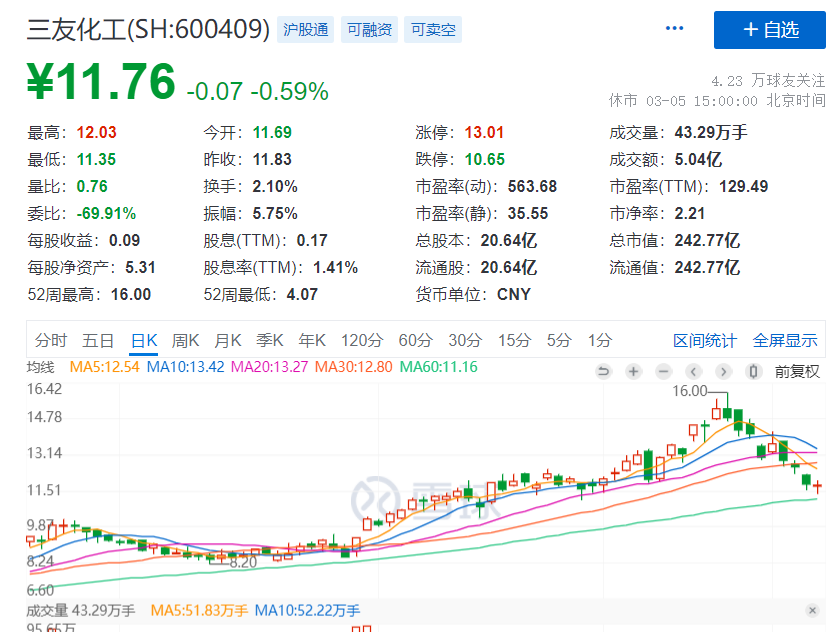Click the 市盈率(动) value 563.68
830x632 pixels.
tap(533, 186)
